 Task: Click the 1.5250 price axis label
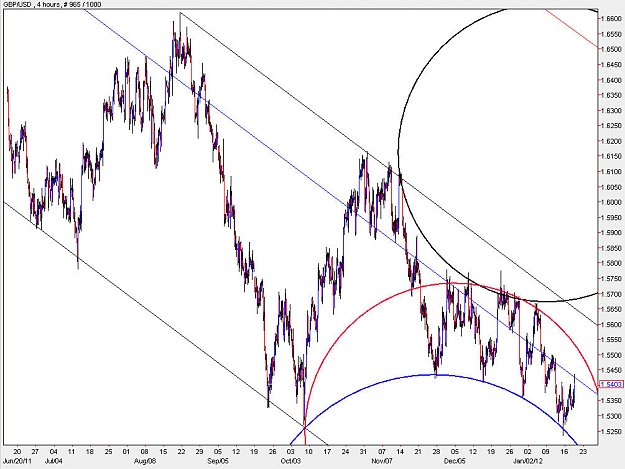[x=612, y=432]
